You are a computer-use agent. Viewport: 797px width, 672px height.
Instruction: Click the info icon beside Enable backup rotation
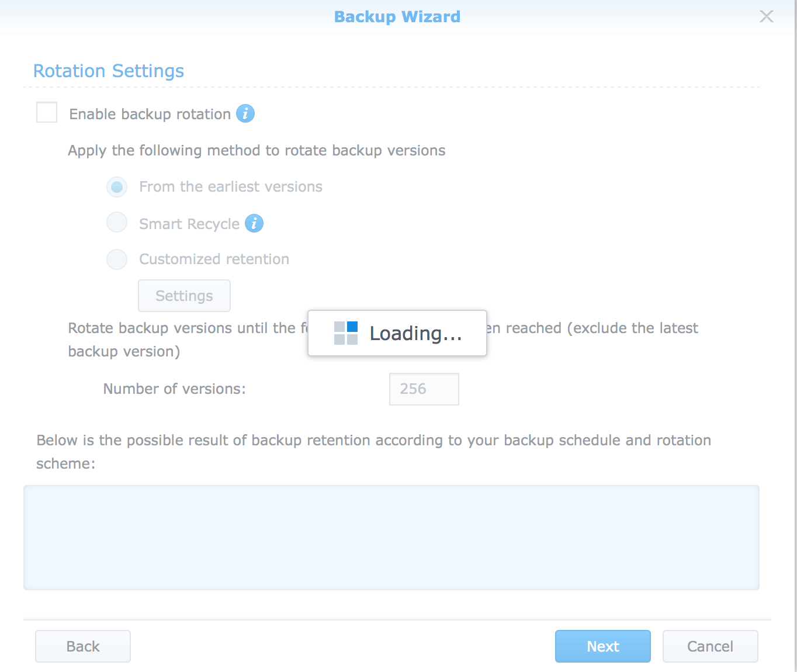pos(245,113)
